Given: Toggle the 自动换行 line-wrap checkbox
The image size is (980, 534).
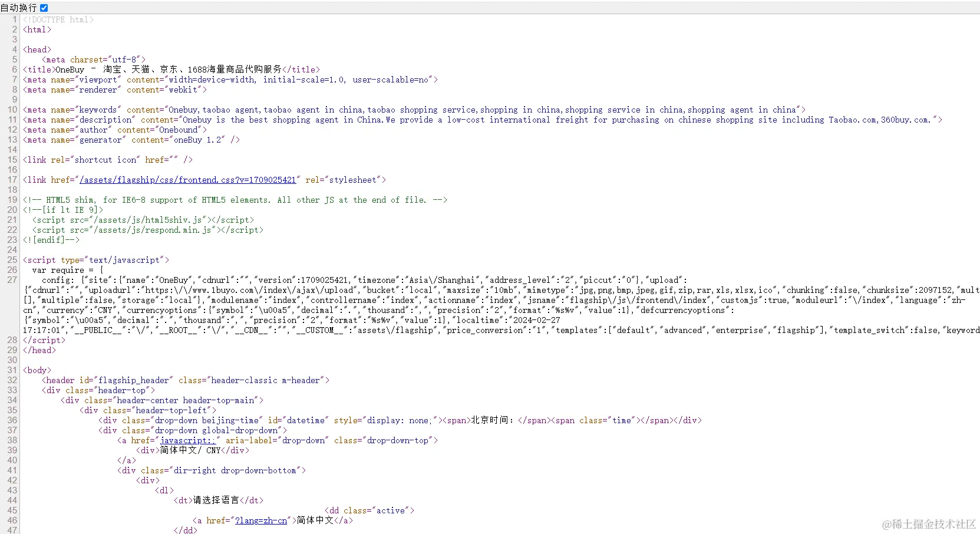Looking at the screenshot, I should [x=44, y=8].
